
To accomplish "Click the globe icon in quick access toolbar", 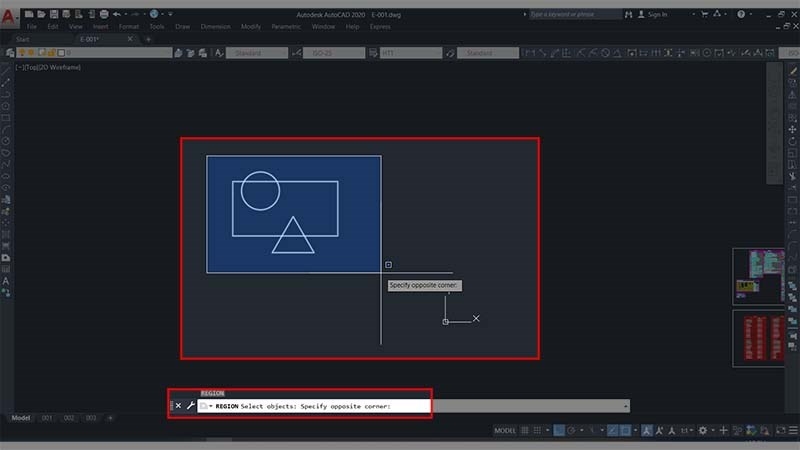I will [154, 14].
